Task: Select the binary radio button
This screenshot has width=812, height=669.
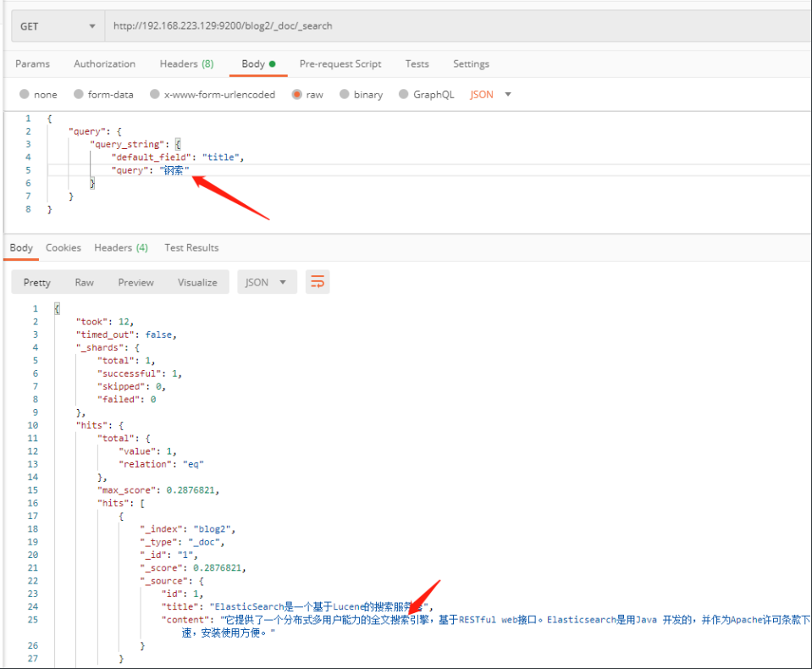Action: (345, 94)
